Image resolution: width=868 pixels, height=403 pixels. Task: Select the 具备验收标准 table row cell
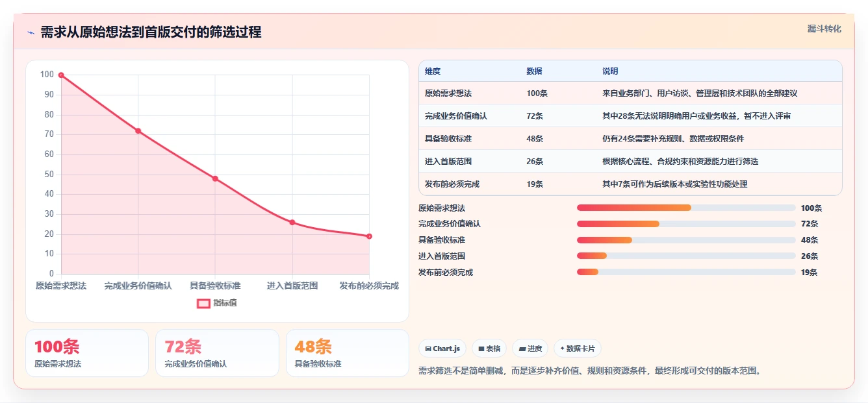[448, 139]
